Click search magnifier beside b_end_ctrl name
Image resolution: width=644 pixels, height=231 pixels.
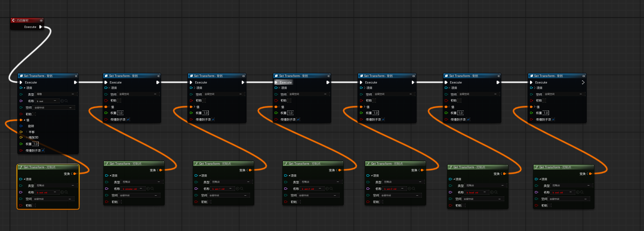[x=581, y=192]
